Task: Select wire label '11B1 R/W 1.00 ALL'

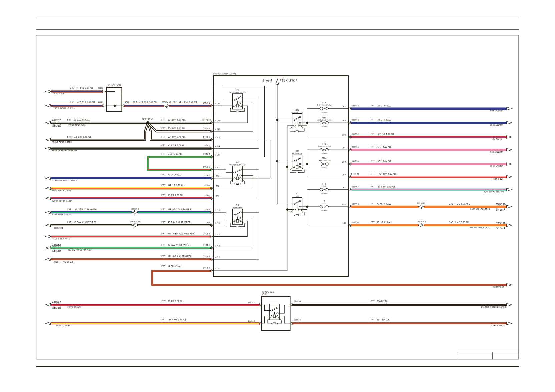Action: pyautogui.click(x=387, y=174)
